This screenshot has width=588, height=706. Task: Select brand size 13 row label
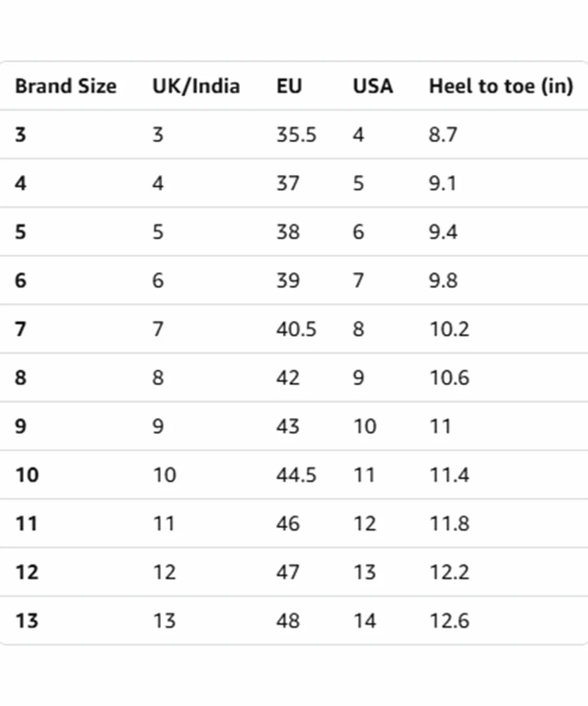pyautogui.click(x=27, y=621)
